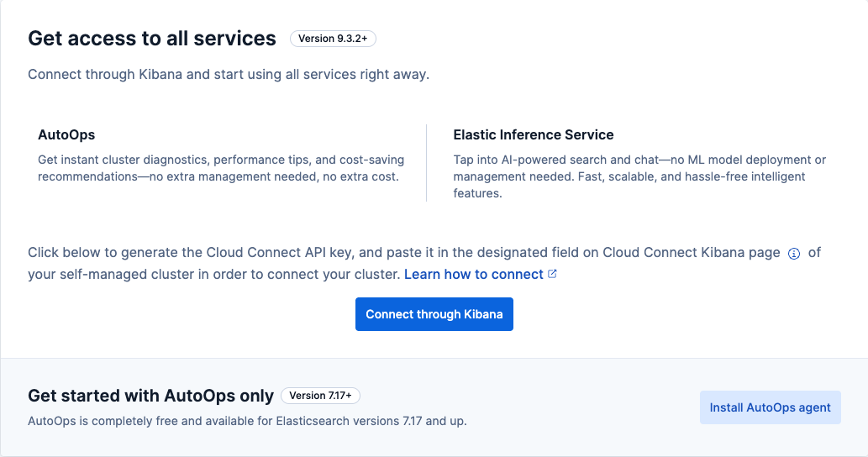Click the Connect through Kibana button
The width and height of the screenshot is (868, 457).
[x=434, y=314]
